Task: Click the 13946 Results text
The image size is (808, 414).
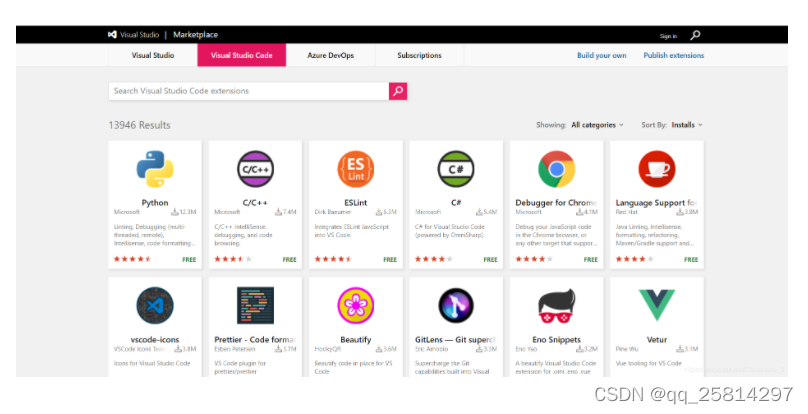Action: pos(140,125)
